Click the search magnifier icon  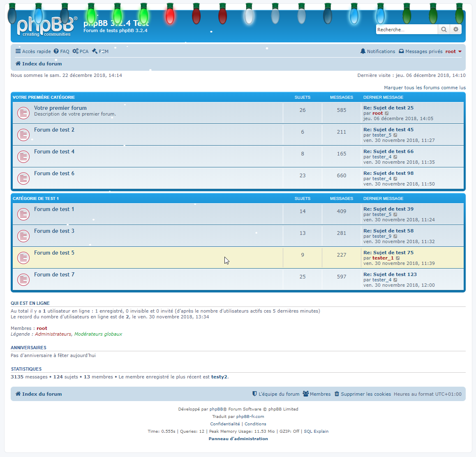[444, 30]
